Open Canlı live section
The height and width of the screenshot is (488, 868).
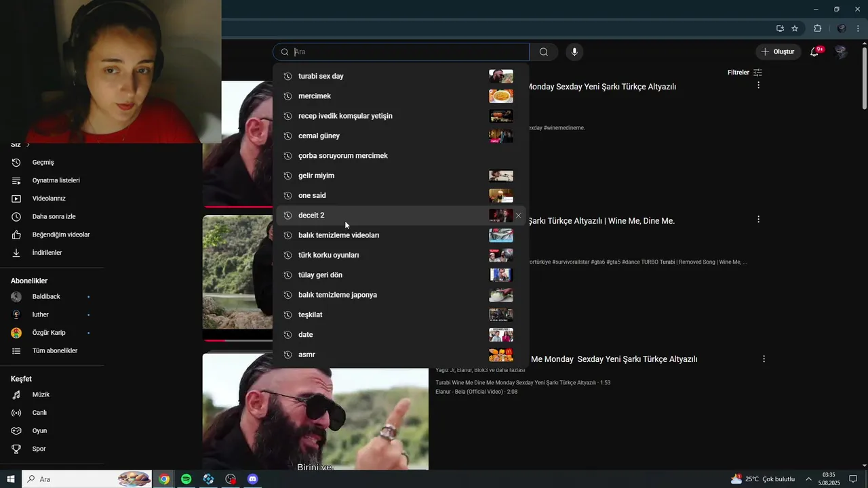(39, 413)
